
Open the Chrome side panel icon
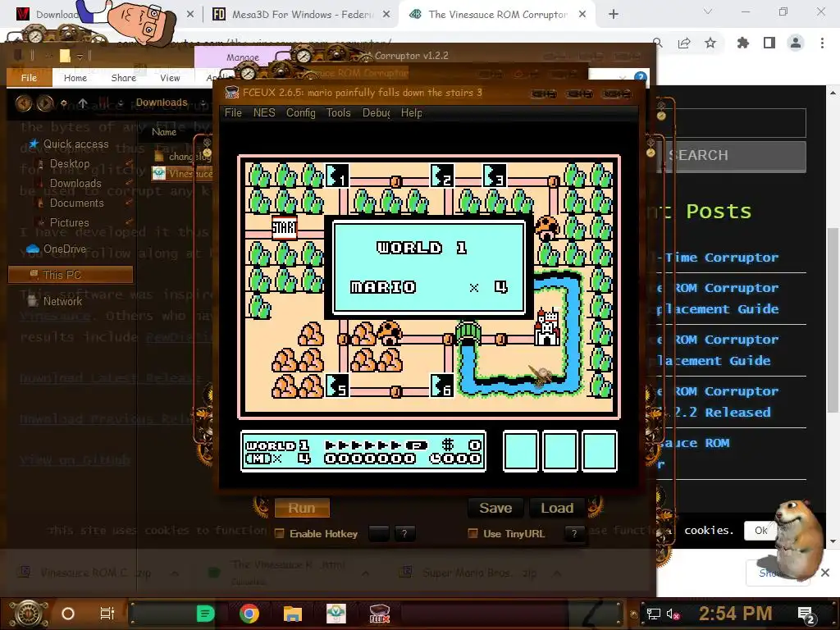(769, 43)
